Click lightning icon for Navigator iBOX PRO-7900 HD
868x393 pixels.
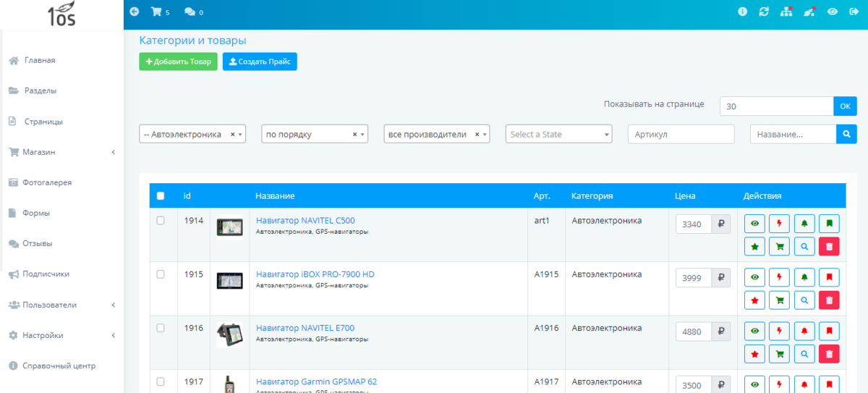tap(779, 277)
